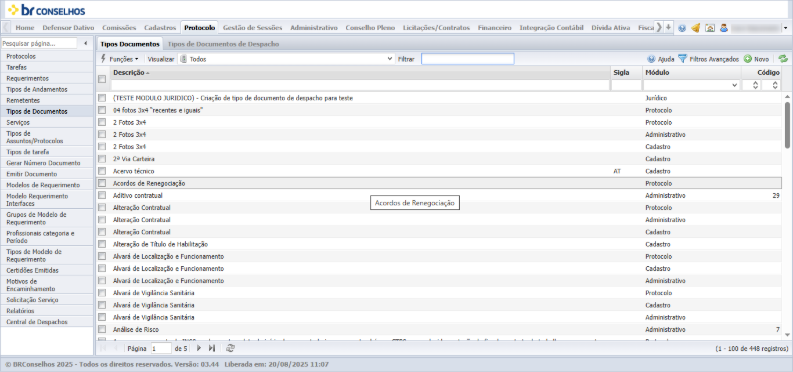
Task: Click the Visualizar list icon beside Todos
Action: pyautogui.click(x=184, y=59)
